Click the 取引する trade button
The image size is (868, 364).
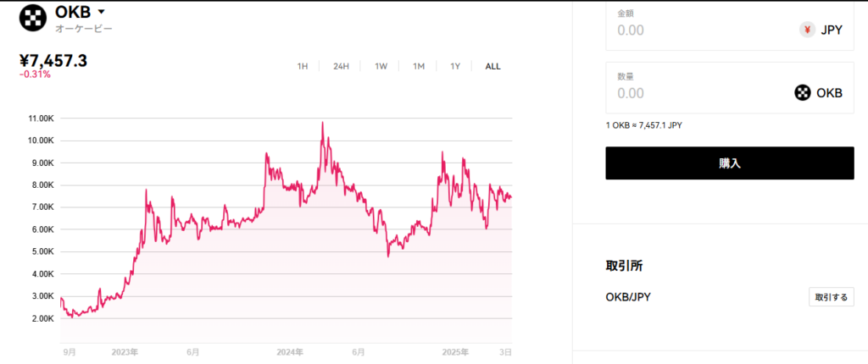[x=831, y=297]
